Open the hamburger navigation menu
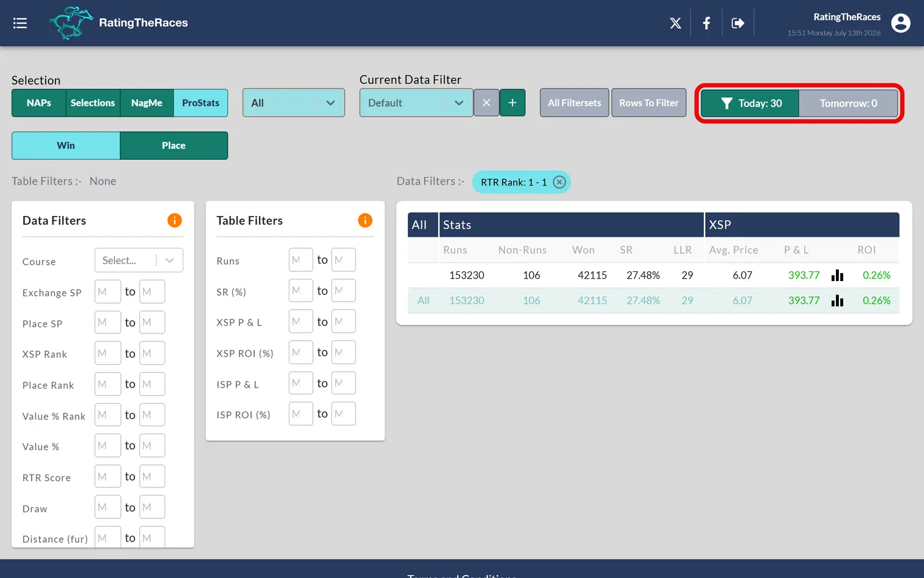Viewport: 924px width, 578px height. [x=20, y=23]
